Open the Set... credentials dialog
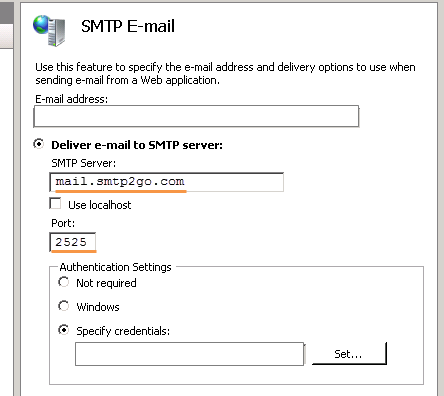This screenshot has width=444, height=396. [x=349, y=354]
